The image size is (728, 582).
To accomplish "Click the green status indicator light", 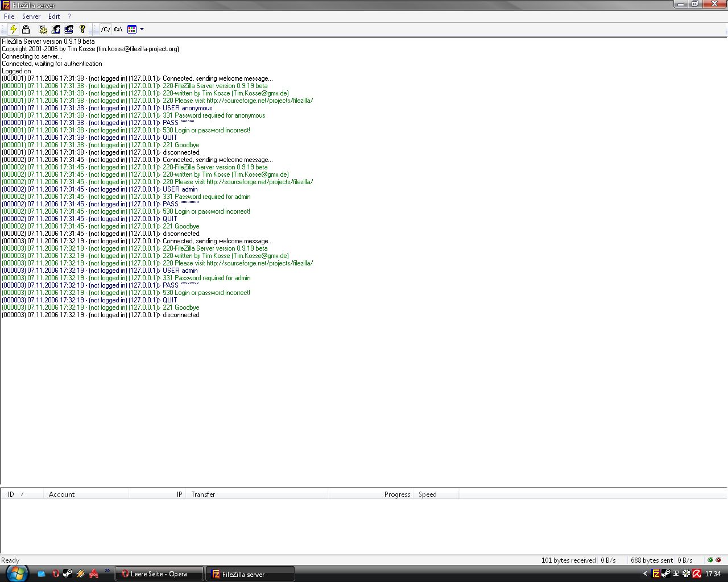I will pos(710,560).
